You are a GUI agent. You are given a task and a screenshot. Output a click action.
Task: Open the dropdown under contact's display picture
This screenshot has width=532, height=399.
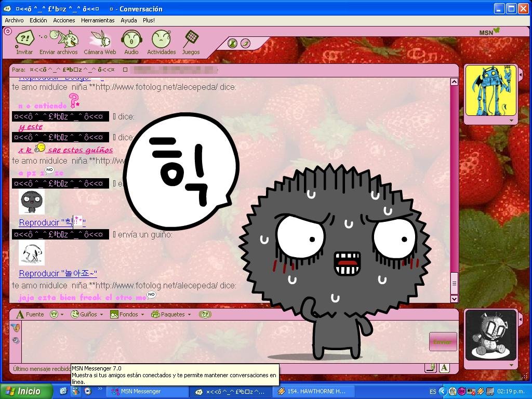click(511, 121)
